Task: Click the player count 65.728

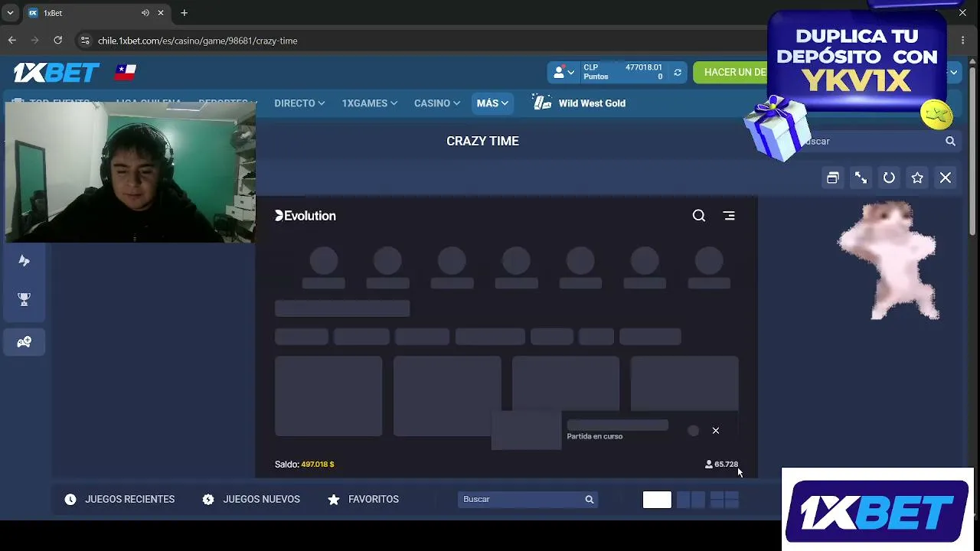Action: [721, 465]
